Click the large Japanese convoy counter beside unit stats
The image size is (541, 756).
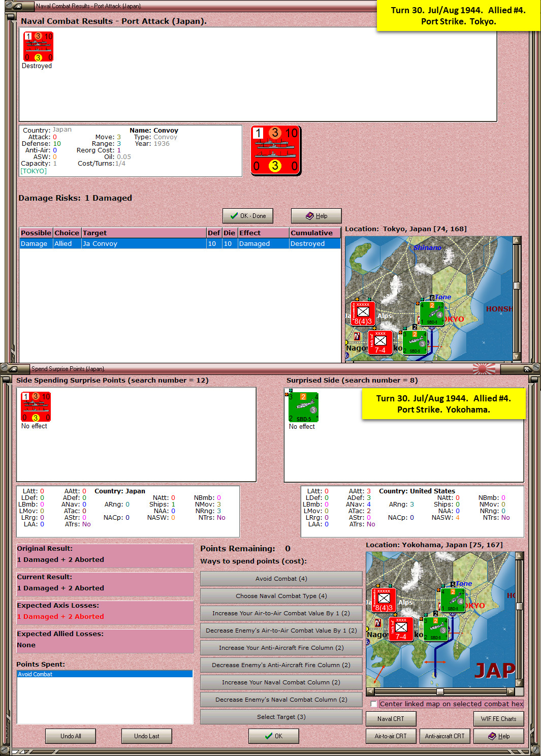tap(276, 150)
